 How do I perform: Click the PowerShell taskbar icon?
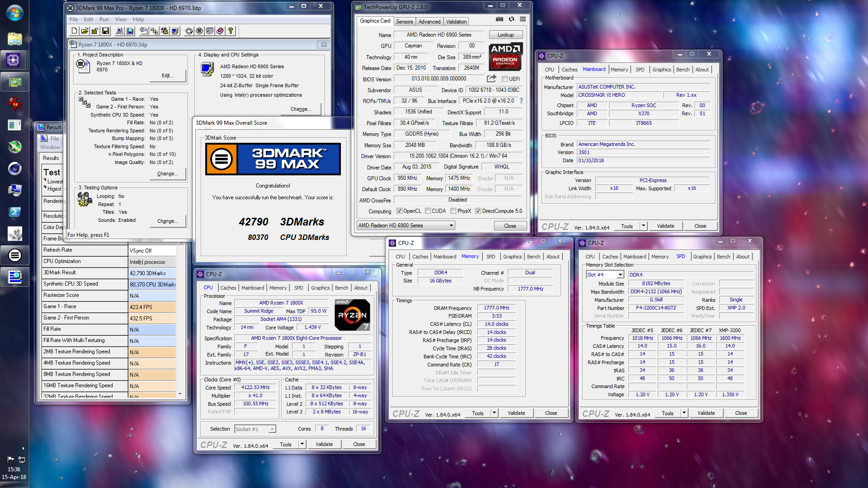point(14,212)
